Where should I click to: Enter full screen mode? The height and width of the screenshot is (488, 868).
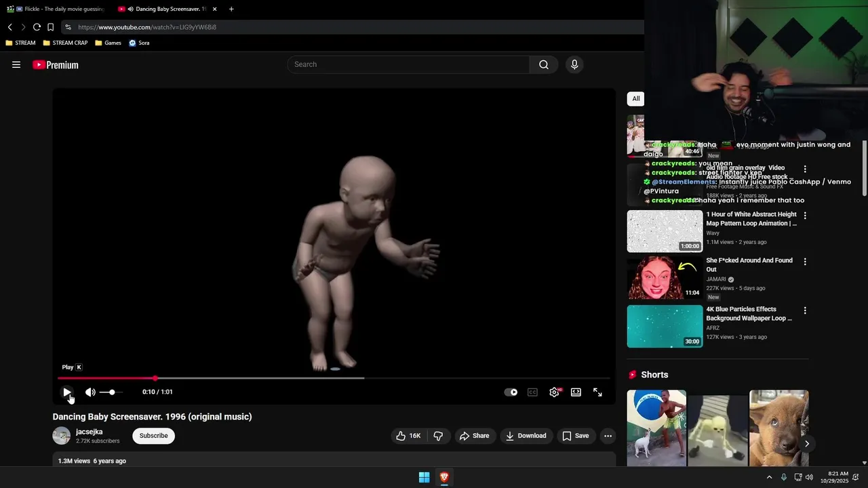[x=597, y=392]
